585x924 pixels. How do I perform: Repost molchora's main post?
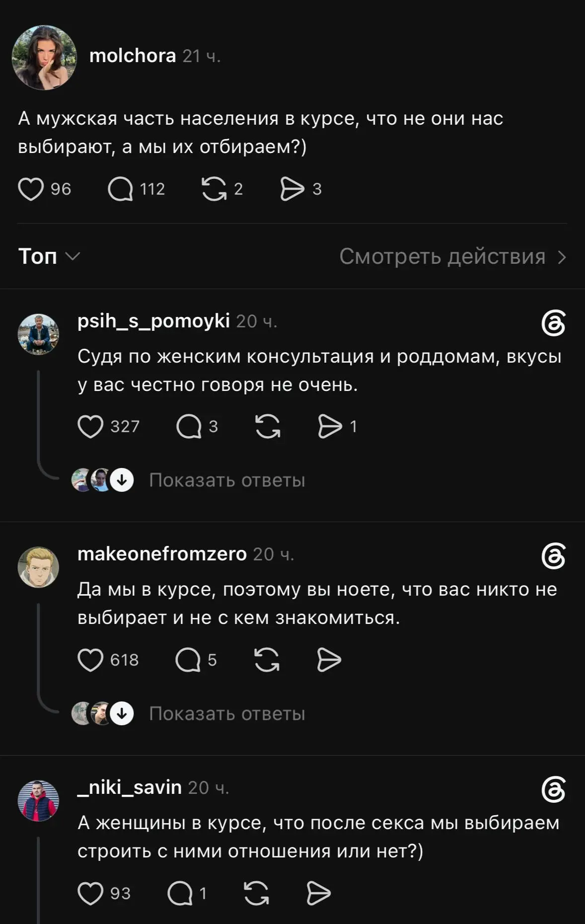point(214,189)
